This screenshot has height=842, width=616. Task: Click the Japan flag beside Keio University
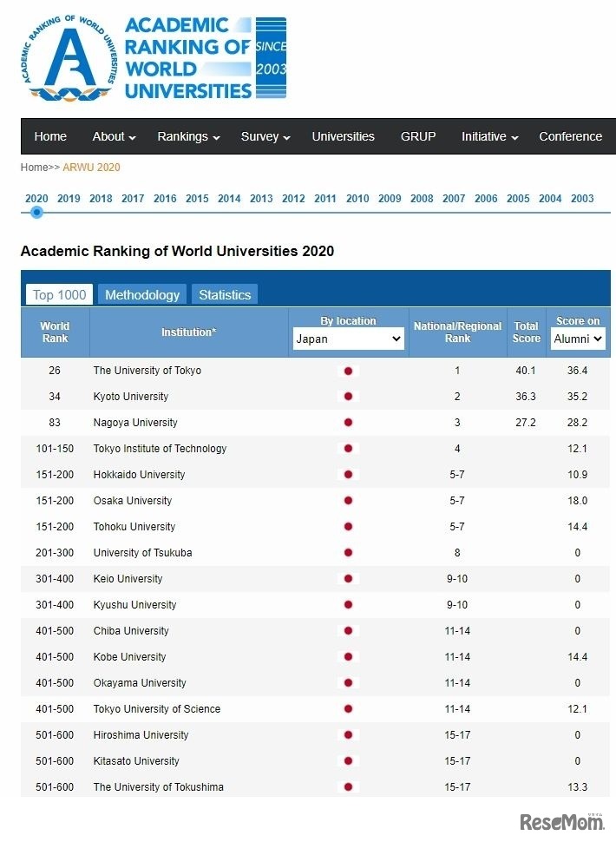pos(348,579)
